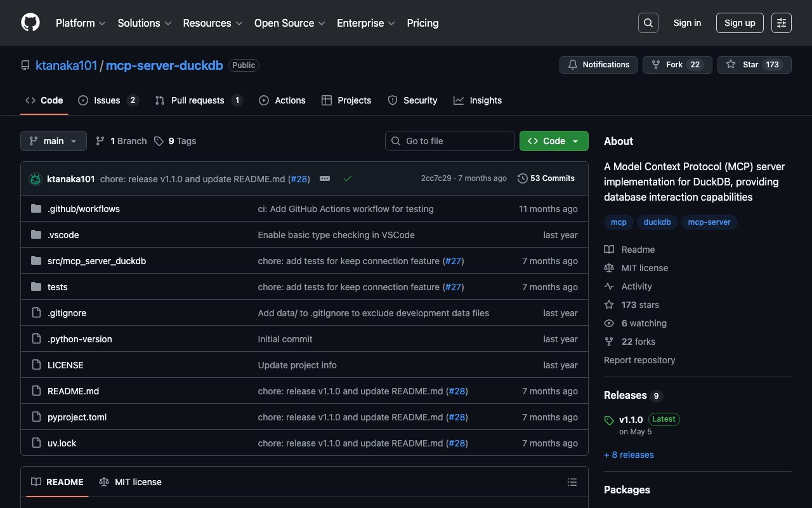Click the appearance settings icon beside Sign up
Viewport: 812px width, 508px height.
coord(781,23)
